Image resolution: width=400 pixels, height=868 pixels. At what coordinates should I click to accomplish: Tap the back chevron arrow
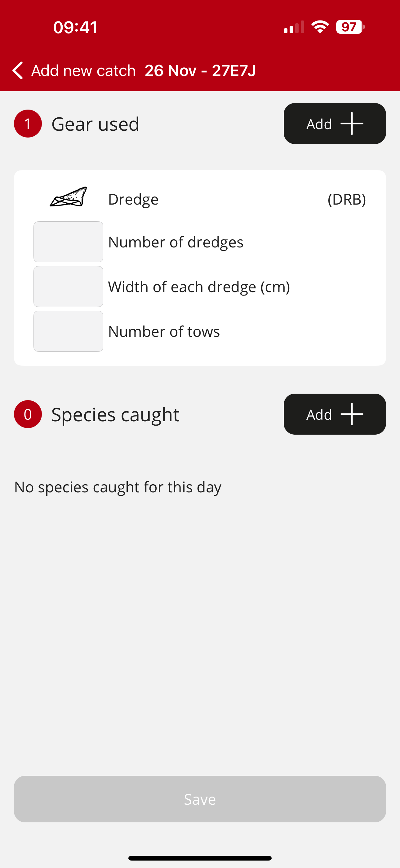click(18, 70)
